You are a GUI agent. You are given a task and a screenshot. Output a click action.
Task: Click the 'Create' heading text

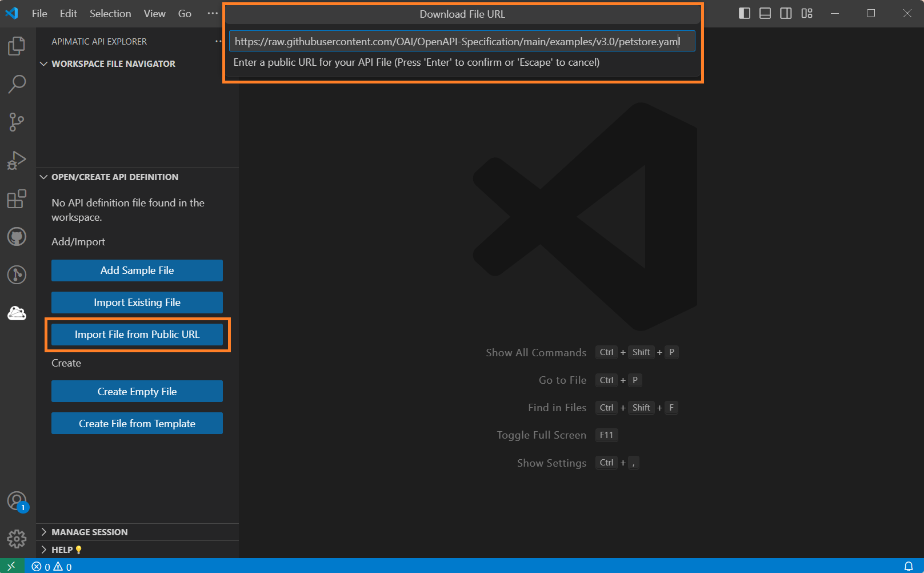point(66,363)
